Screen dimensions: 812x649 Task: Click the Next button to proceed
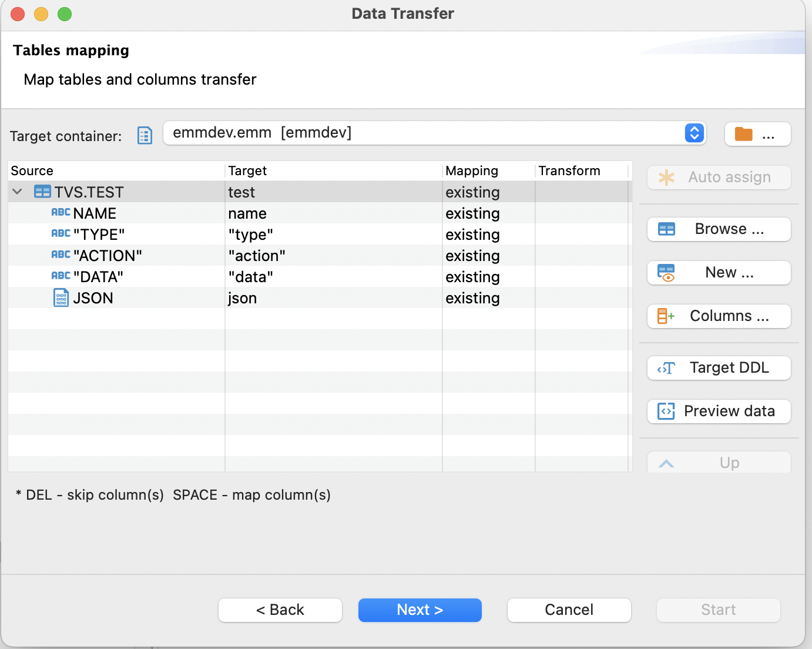(x=420, y=610)
